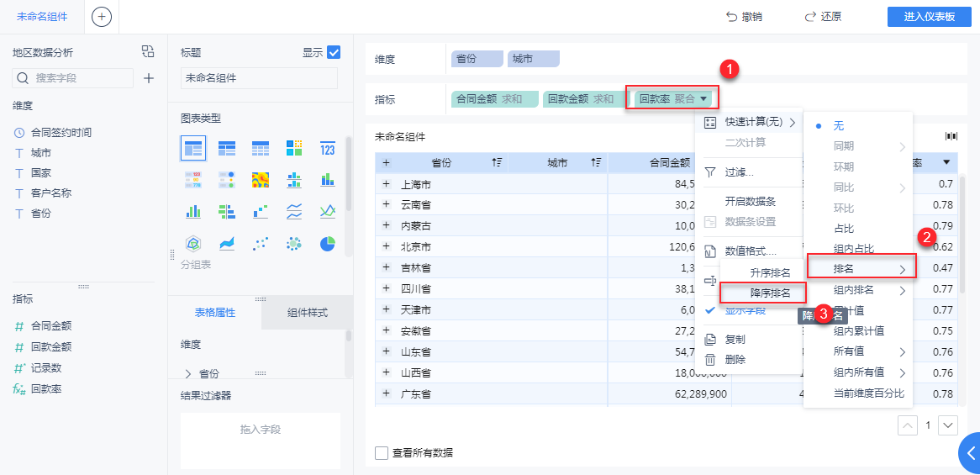This screenshot has height=475, width=980.
Task: Go to the previous page with up arrow
Action: point(908,425)
